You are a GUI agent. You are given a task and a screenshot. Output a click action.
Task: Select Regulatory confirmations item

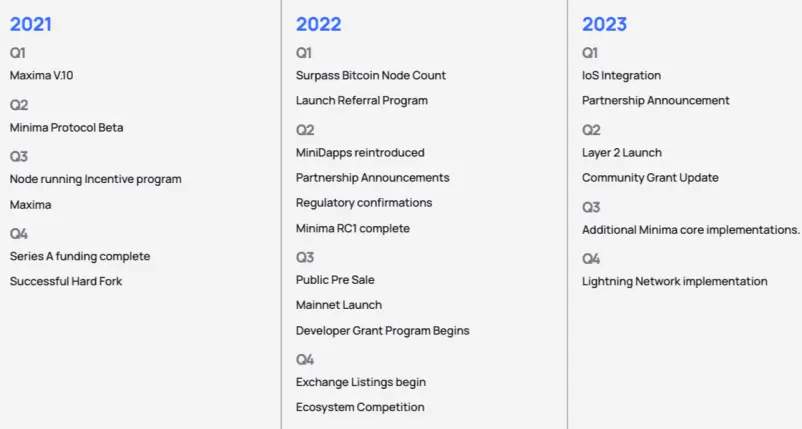pyautogui.click(x=364, y=203)
